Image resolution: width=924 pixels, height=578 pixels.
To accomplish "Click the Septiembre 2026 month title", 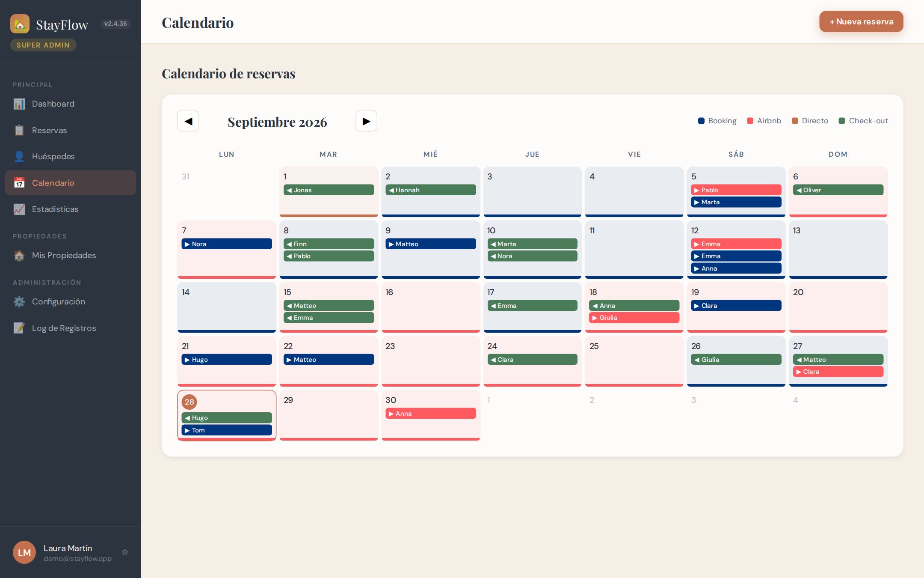I will point(277,122).
